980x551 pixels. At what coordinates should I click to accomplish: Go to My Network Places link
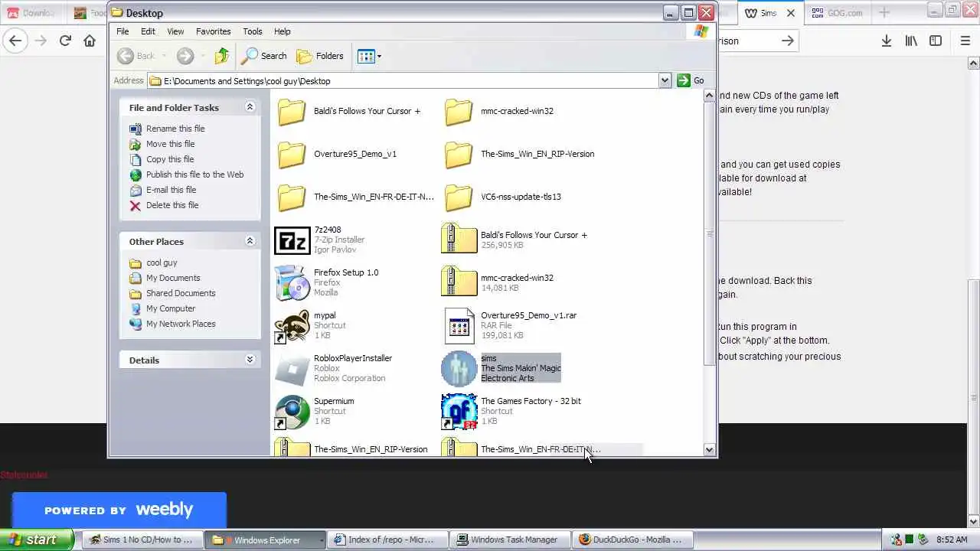tap(181, 324)
